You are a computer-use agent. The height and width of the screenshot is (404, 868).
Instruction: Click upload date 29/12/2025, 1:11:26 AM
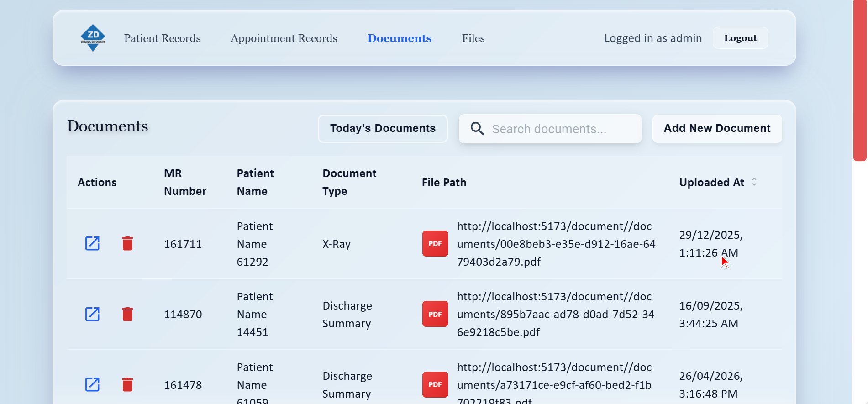(x=711, y=243)
